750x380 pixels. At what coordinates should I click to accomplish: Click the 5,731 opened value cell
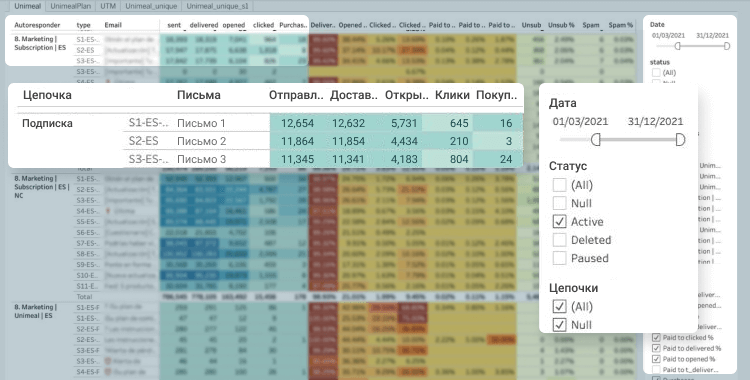[404, 123]
